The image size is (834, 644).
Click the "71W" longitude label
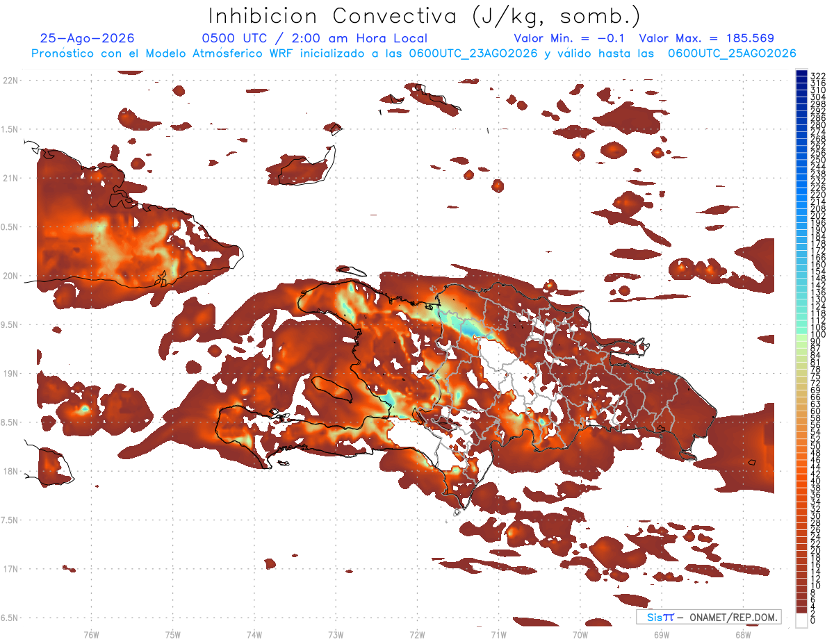(x=499, y=634)
